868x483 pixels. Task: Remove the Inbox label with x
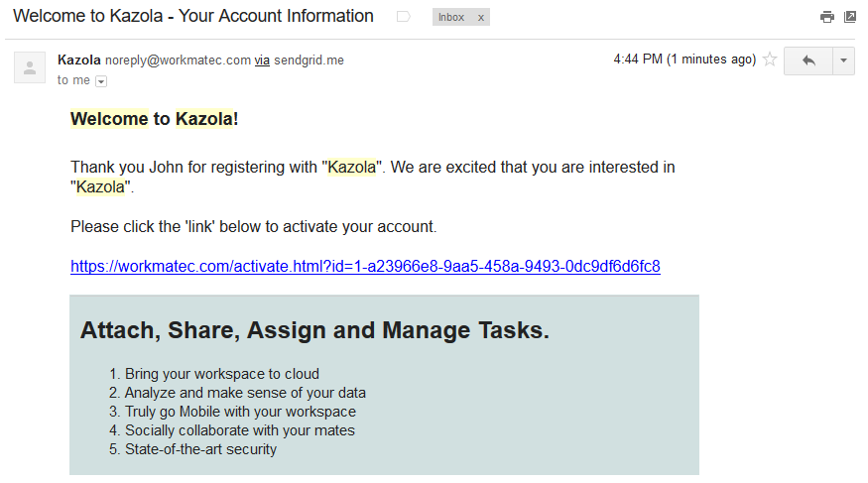[481, 18]
